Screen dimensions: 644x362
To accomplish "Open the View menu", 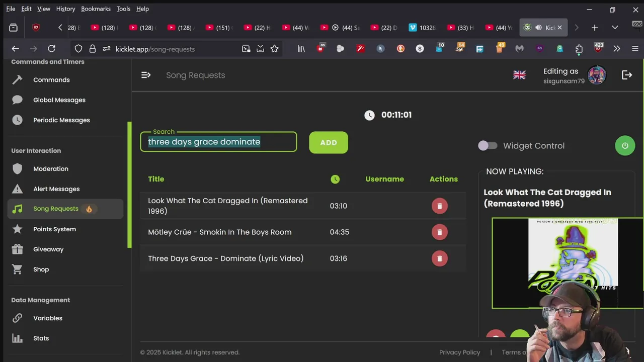I will 44,9.
